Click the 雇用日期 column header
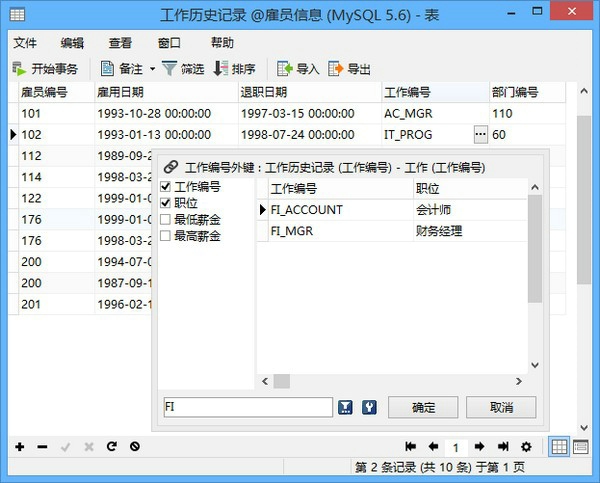This screenshot has width=600, height=483. pos(166,92)
